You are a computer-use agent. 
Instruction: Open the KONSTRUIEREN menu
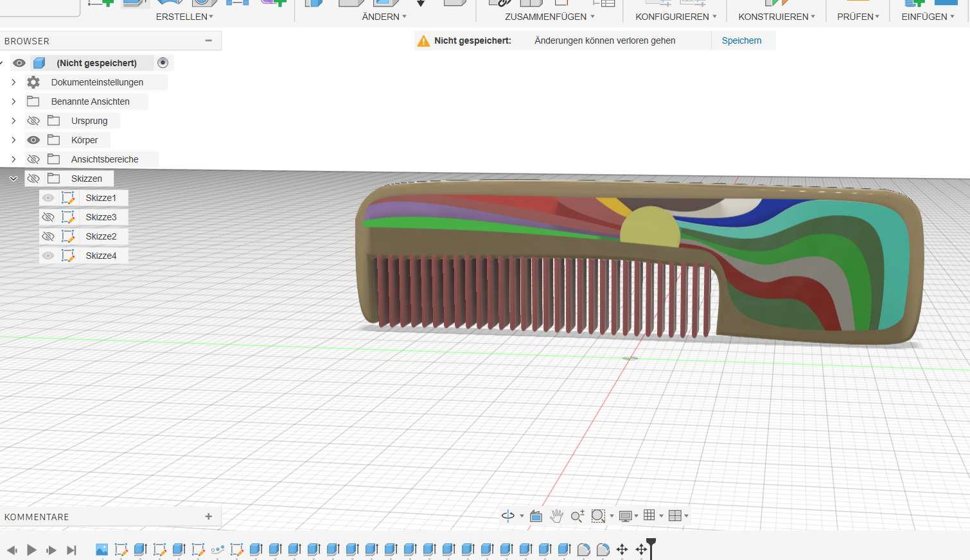coord(777,17)
